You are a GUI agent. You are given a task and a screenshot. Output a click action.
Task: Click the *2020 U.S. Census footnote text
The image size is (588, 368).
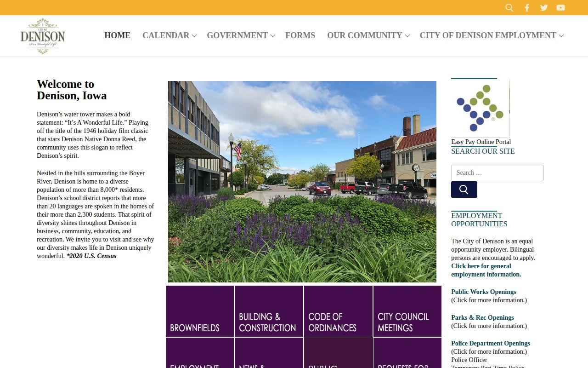(x=91, y=256)
